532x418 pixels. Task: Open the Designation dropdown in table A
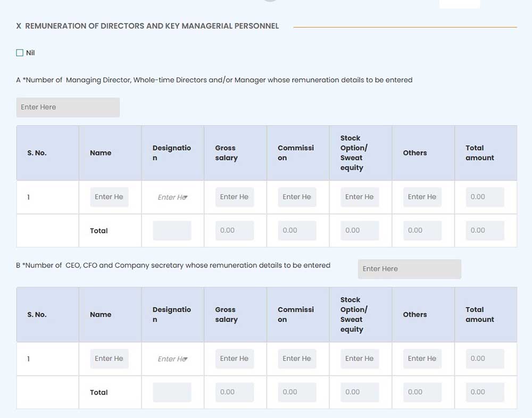[x=172, y=197]
